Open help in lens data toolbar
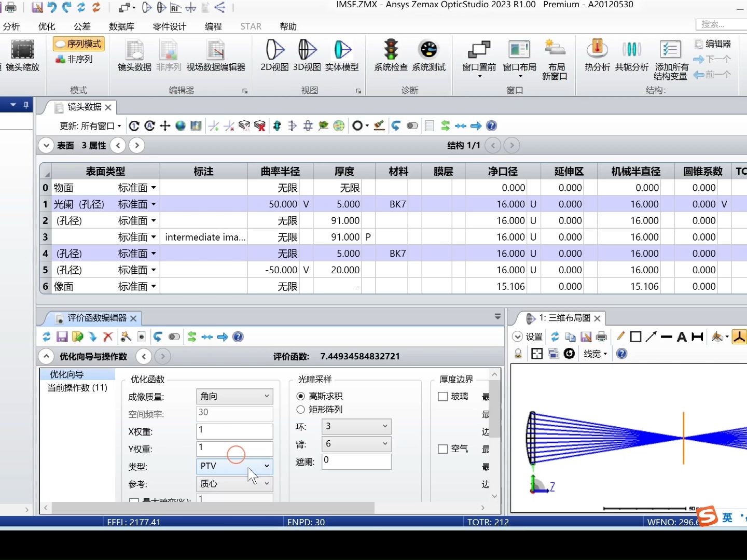 pos(491,126)
